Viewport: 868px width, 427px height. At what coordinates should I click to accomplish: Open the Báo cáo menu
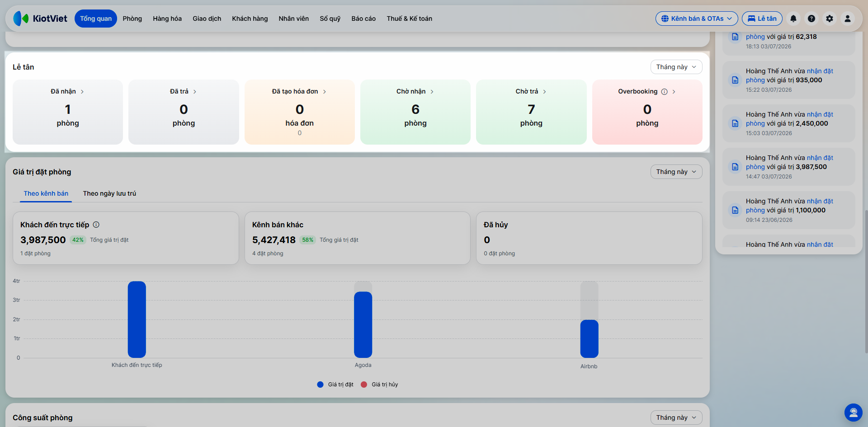(x=363, y=19)
